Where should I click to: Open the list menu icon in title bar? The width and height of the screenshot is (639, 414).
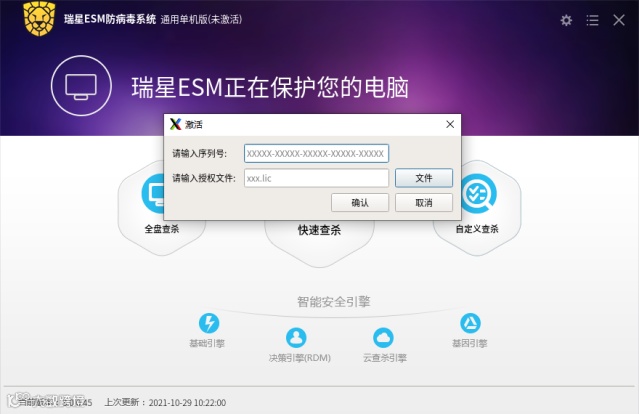(x=592, y=20)
